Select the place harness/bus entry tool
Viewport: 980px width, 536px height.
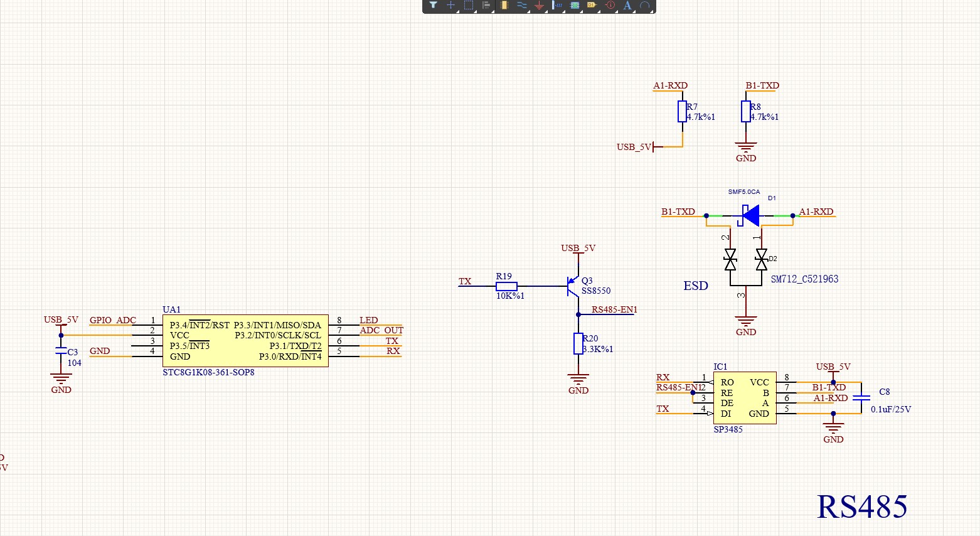(557, 5)
